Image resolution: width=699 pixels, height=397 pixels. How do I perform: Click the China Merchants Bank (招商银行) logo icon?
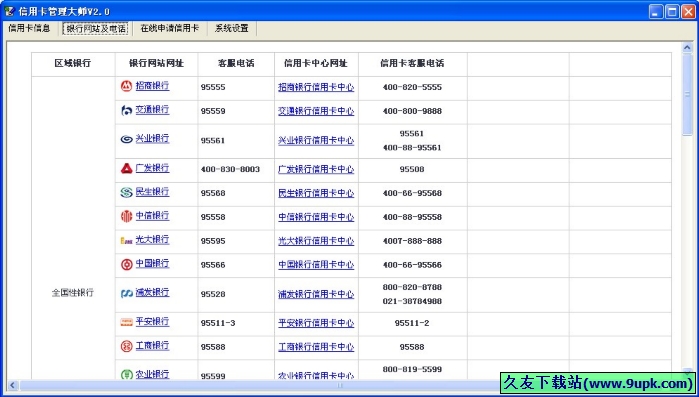127,86
